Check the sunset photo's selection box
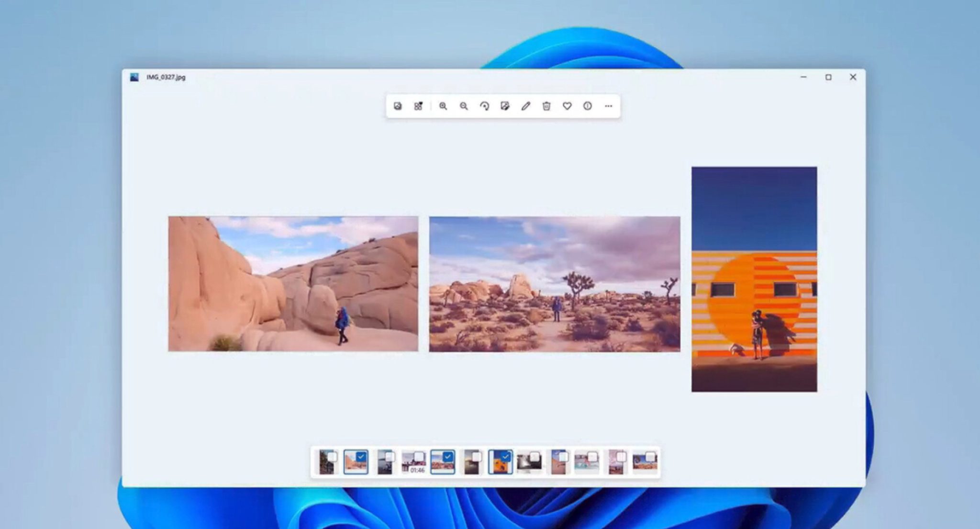This screenshot has width=980, height=529. (x=477, y=456)
